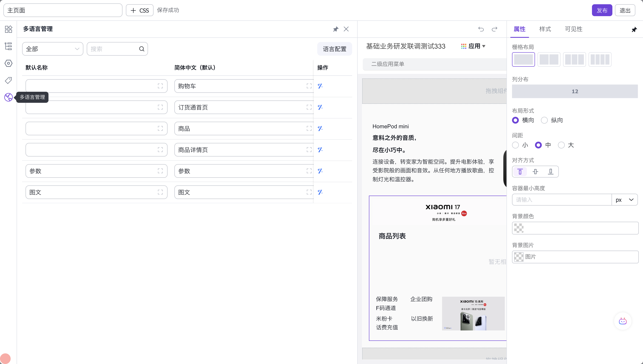
Task: Click the undo arrow above canvas
Action: [481, 29]
